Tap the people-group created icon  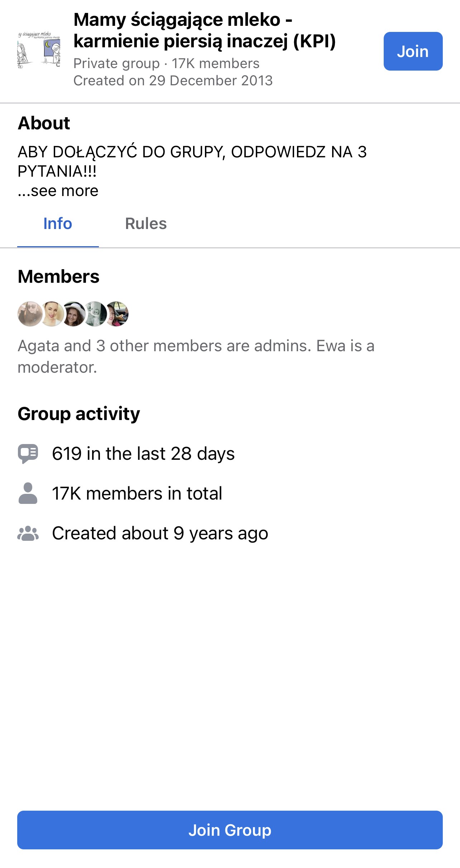pyautogui.click(x=28, y=533)
